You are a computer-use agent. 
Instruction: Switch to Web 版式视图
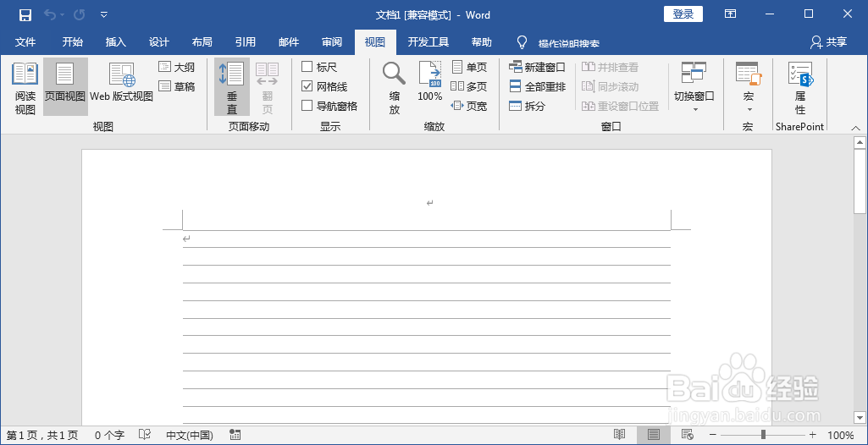pos(121,83)
